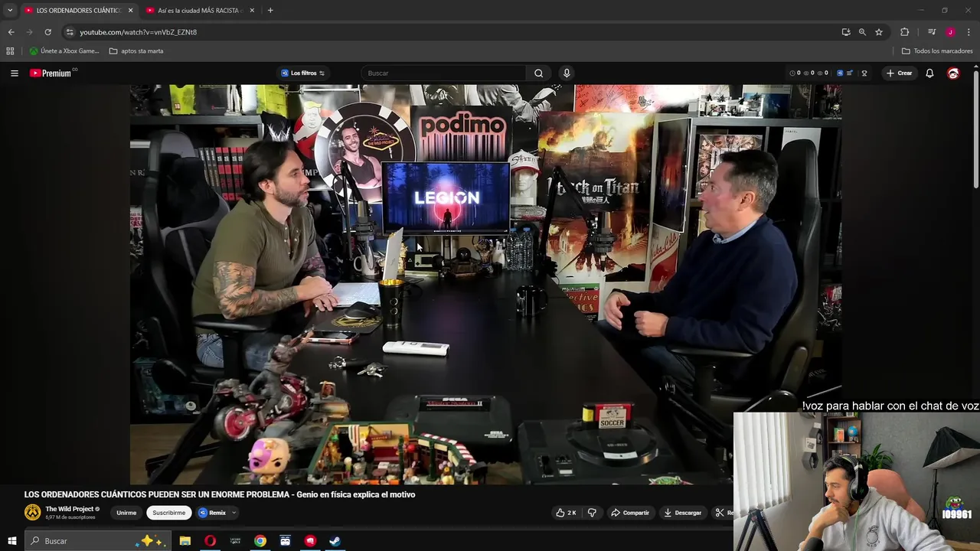Click the video title text

point(220,494)
